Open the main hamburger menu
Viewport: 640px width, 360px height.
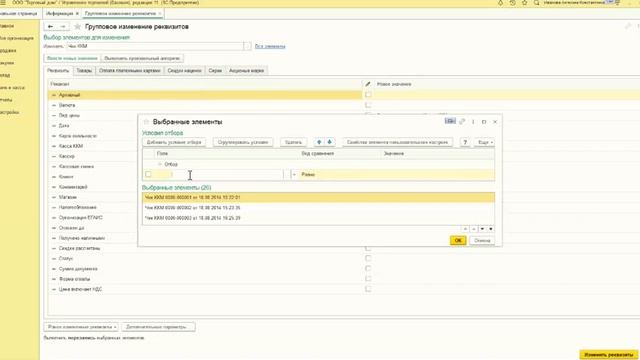[x=3, y=3]
